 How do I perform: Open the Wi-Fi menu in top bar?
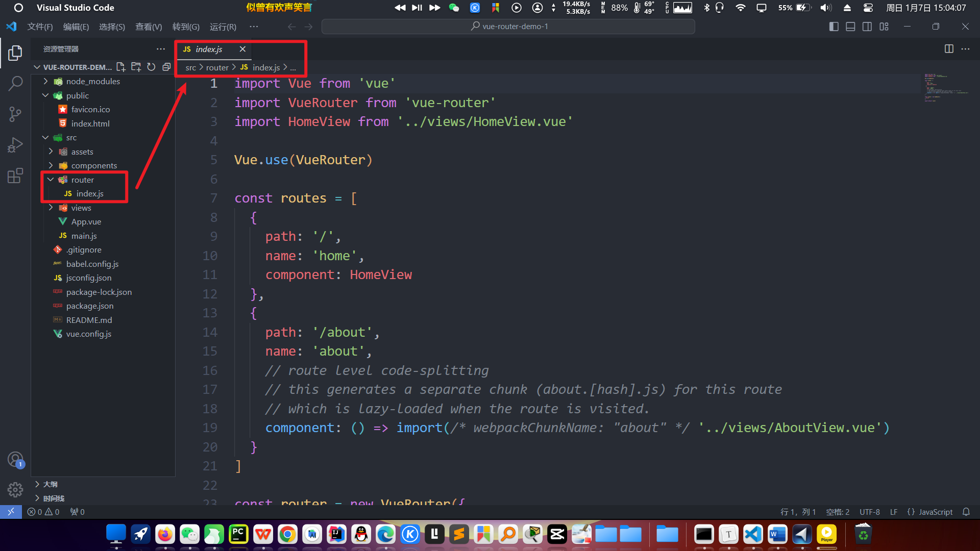pyautogui.click(x=741, y=8)
